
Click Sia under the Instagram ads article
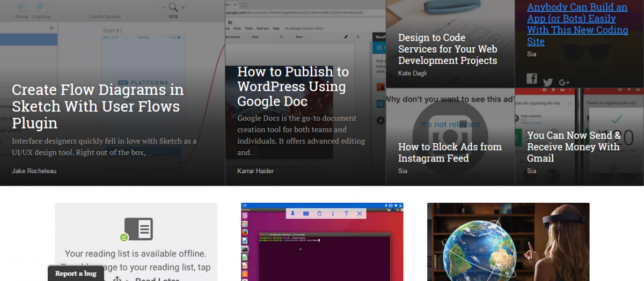402,171
